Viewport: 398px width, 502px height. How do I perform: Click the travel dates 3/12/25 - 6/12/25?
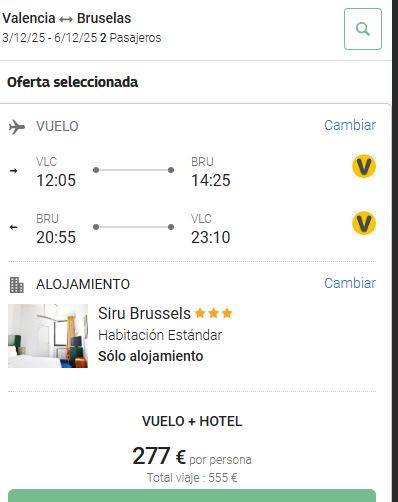50,38
